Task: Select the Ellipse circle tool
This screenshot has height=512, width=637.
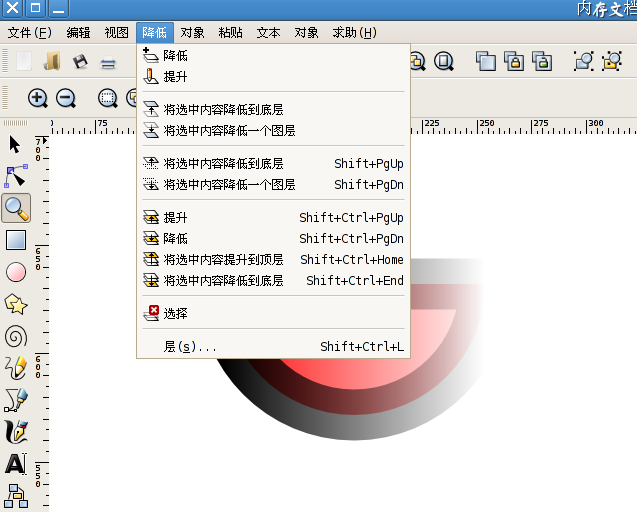Action: [x=16, y=272]
